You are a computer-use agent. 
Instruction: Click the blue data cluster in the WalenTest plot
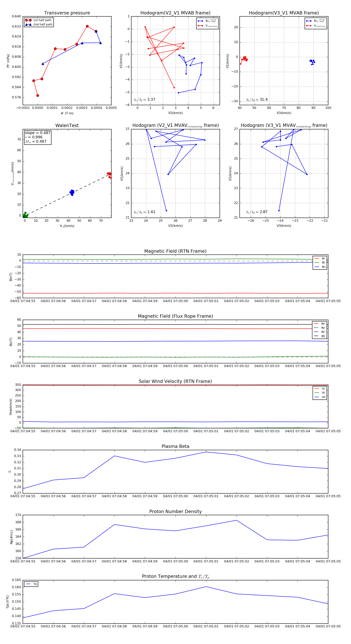(x=72, y=192)
